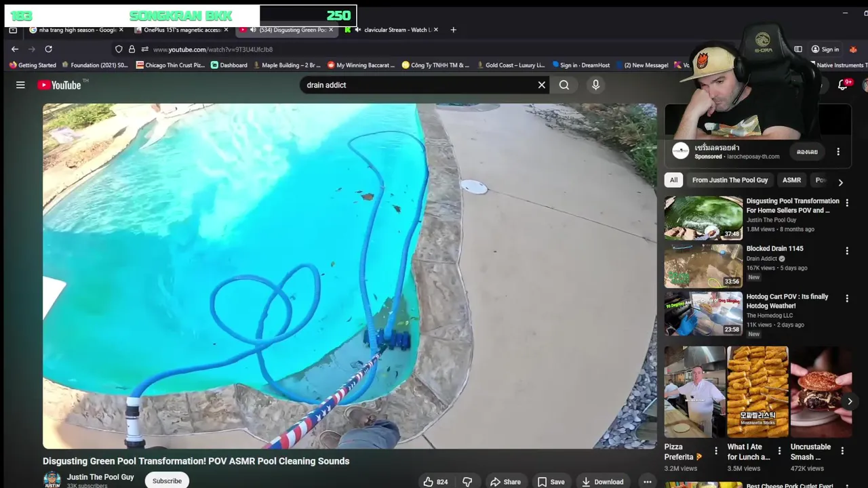Share the pool cleaning video
Viewport: 868px width, 488px height.
click(505, 482)
